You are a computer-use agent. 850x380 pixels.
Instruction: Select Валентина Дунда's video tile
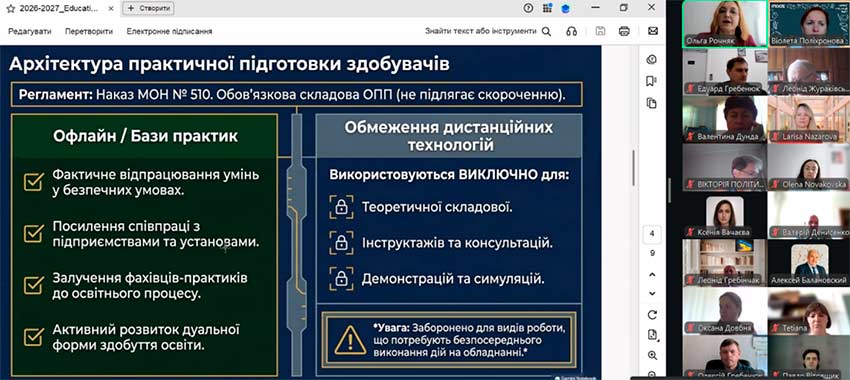click(x=725, y=119)
